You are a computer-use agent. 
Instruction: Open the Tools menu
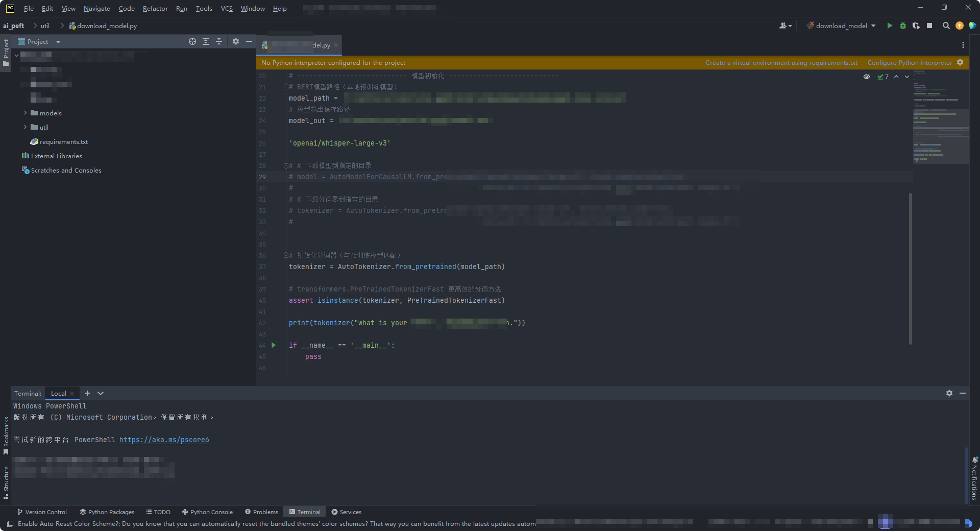(204, 8)
